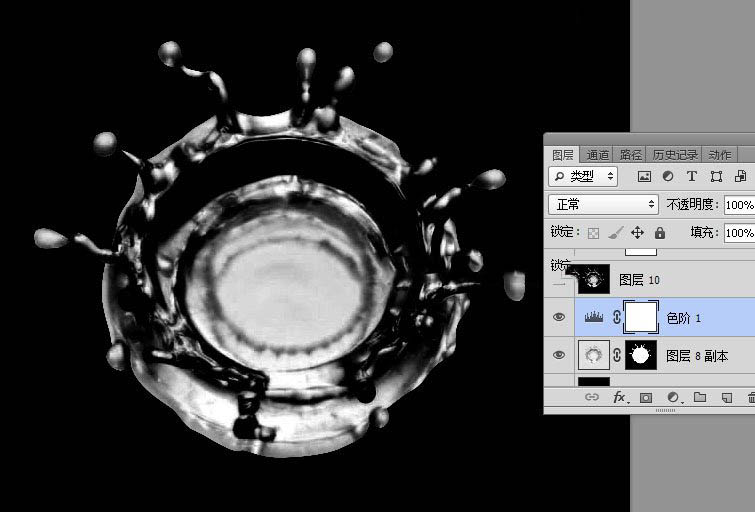Hide the 色阶 1 adjustment layer
755x512 pixels.
[559, 317]
